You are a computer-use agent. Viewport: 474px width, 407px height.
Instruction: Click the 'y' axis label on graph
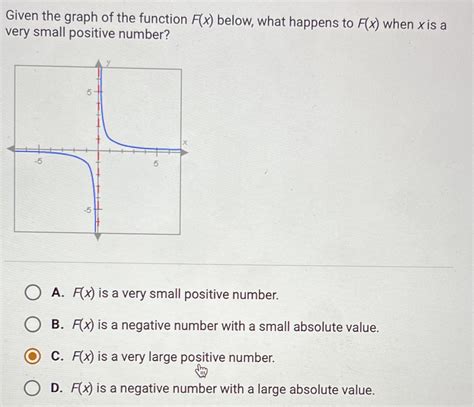tap(108, 63)
